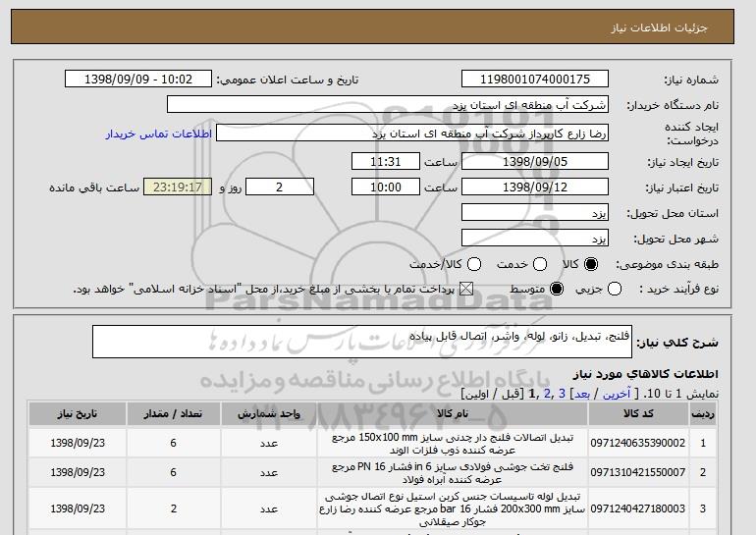Select the متوسط purchase type radio
756x535 pixels.
(x=557, y=290)
